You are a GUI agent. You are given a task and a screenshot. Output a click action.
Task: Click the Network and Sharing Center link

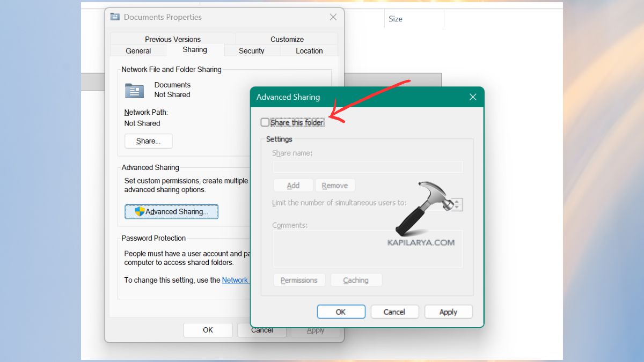[x=236, y=279]
